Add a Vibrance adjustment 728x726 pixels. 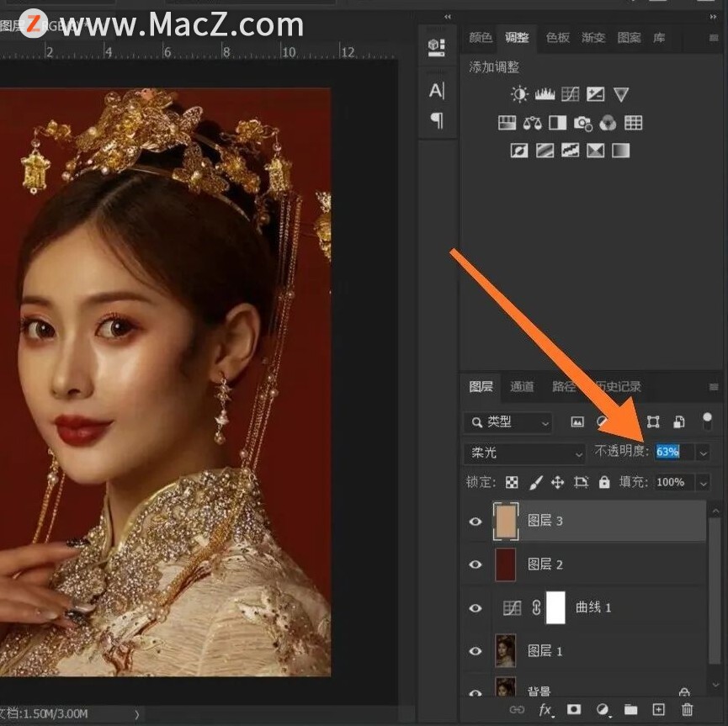click(621, 94)
